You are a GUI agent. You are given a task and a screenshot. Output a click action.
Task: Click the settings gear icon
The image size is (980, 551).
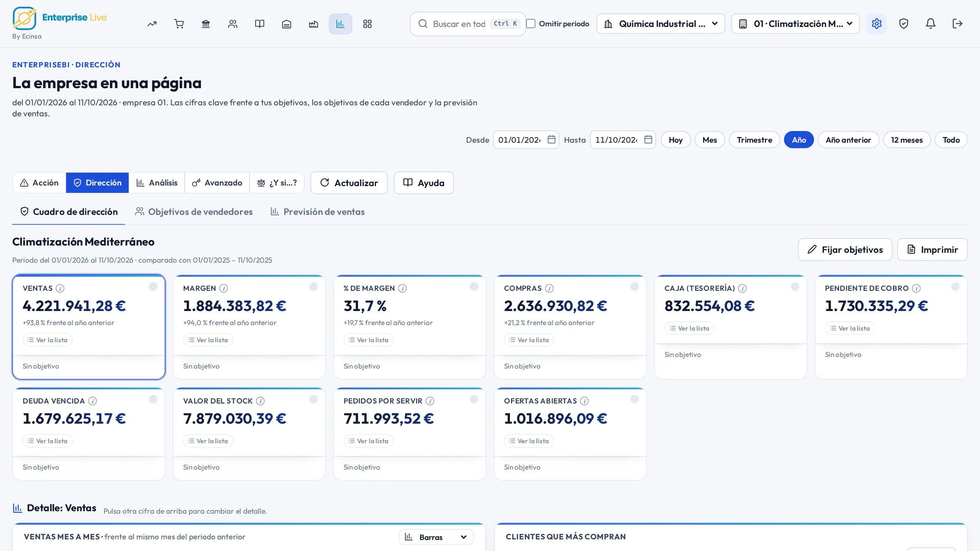(x=876, y=24)
